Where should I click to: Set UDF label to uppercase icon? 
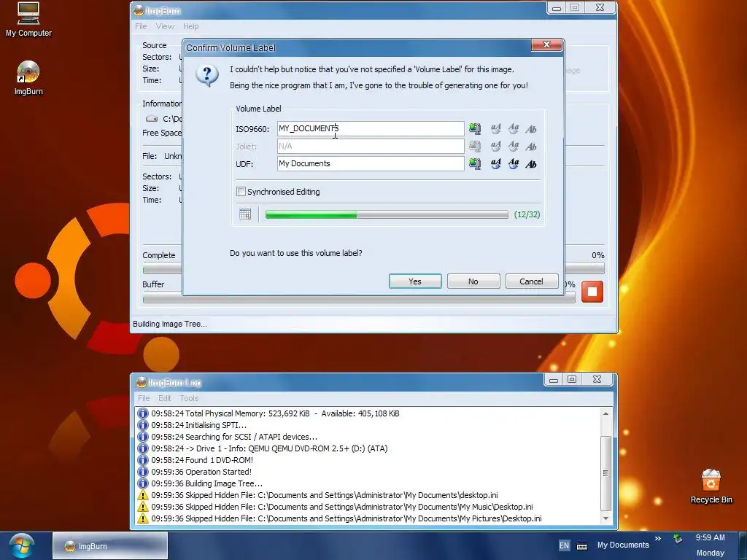tap(514, 164)
